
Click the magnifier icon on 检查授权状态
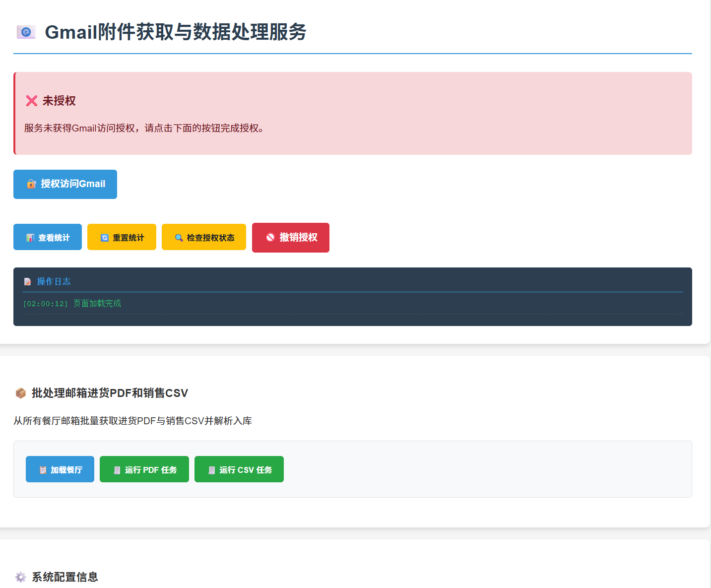(179, 238)
